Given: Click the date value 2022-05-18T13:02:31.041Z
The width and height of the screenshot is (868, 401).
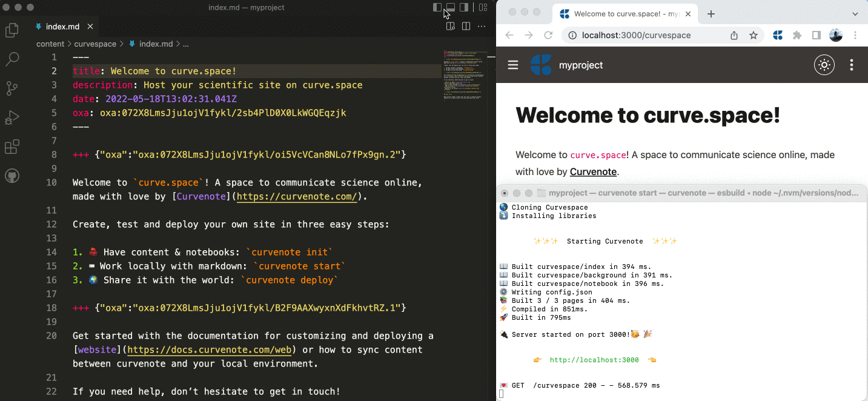Looking at the screenshot, I should tap(171, 99).
